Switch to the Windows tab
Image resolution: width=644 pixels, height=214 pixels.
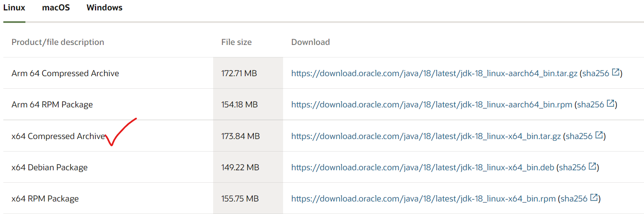(104, 8)
